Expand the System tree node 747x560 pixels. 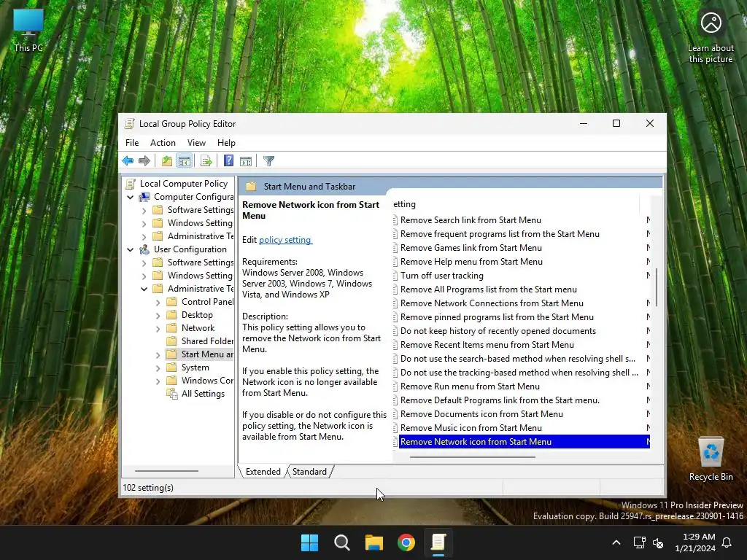click(158, 367)
